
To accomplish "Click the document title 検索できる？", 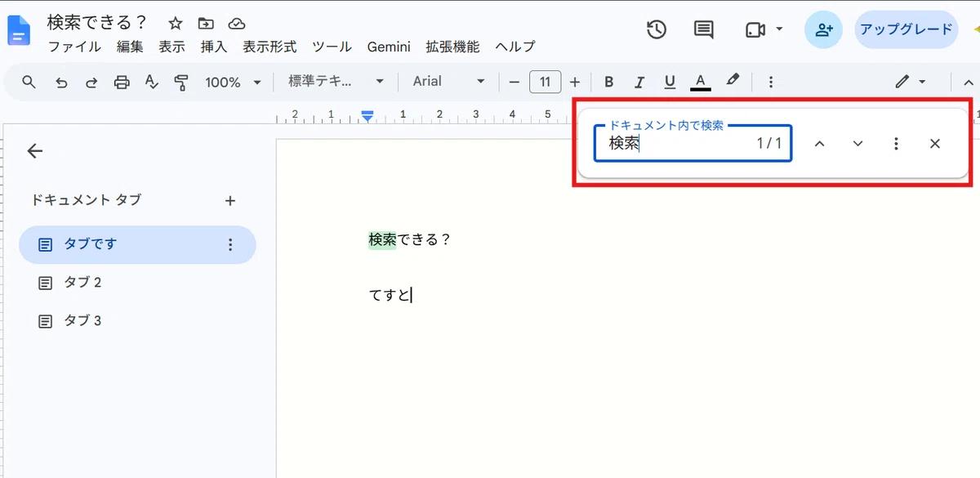I will click(x=97, y=22).
